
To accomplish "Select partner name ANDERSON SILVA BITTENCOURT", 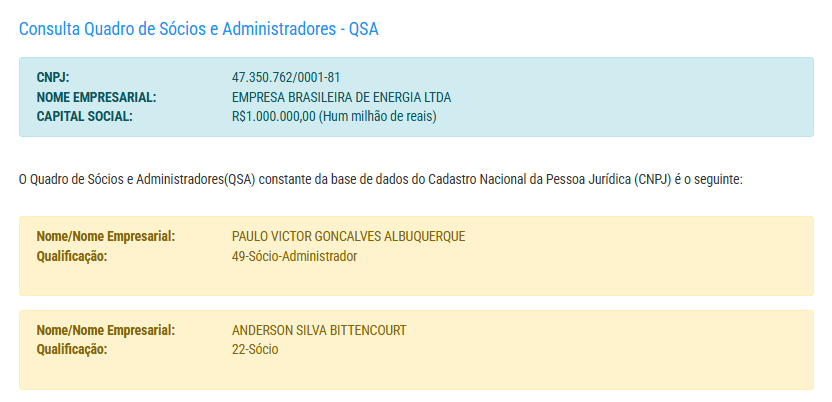I will (x=319, y=331).
